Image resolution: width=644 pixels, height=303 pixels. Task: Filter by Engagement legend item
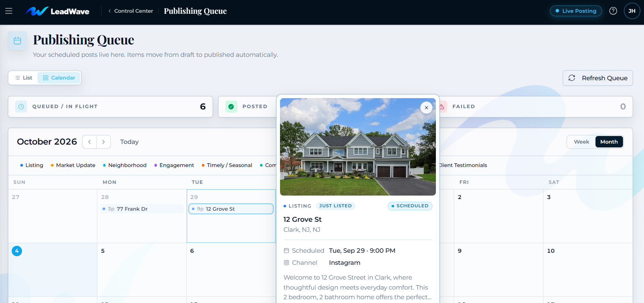coord(174,165)
